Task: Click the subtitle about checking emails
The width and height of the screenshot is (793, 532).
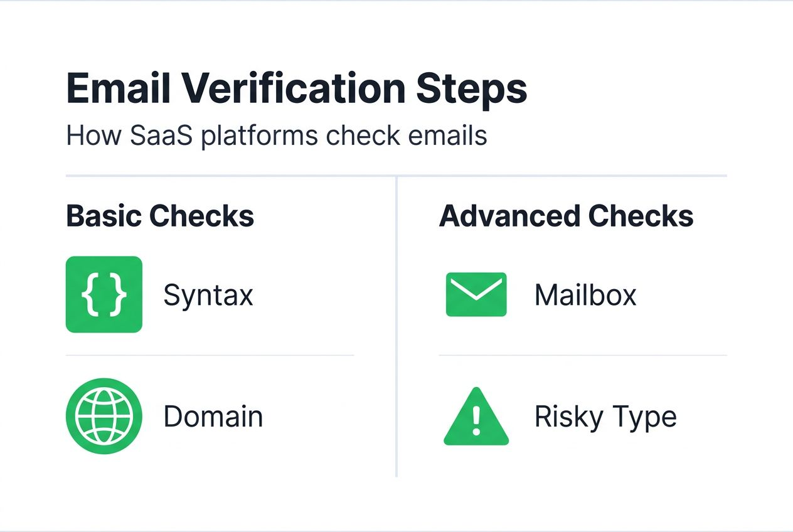Action: [x=277, y=136]
